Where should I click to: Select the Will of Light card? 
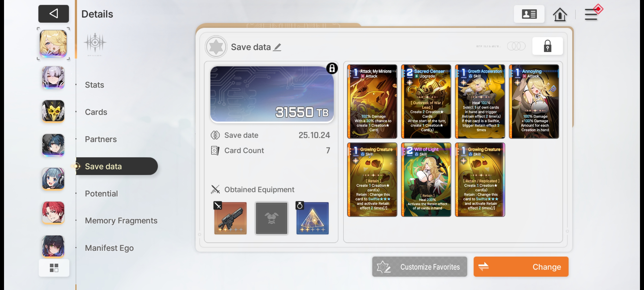[x=426, y=180]
